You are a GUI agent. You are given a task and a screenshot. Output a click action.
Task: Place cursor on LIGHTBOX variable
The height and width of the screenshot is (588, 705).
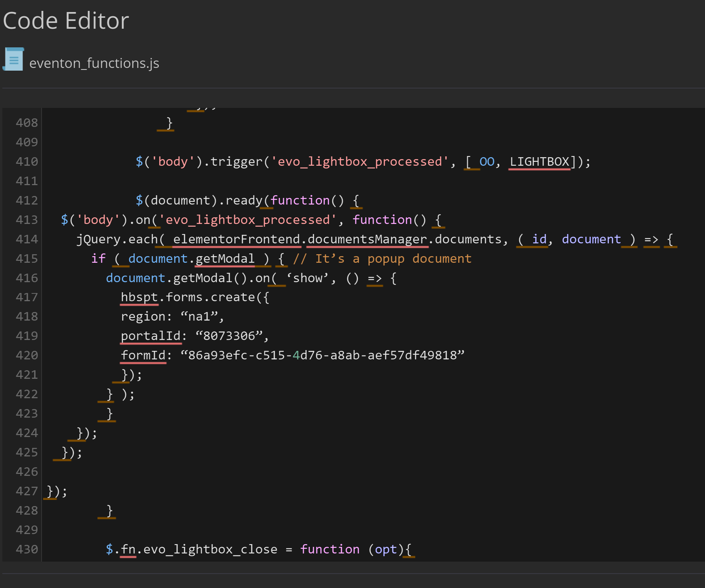click(540, 161)
